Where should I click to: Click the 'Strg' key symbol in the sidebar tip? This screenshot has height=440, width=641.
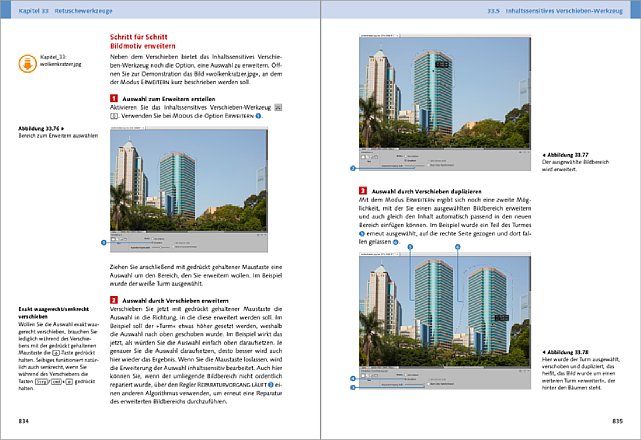point(42,382)
